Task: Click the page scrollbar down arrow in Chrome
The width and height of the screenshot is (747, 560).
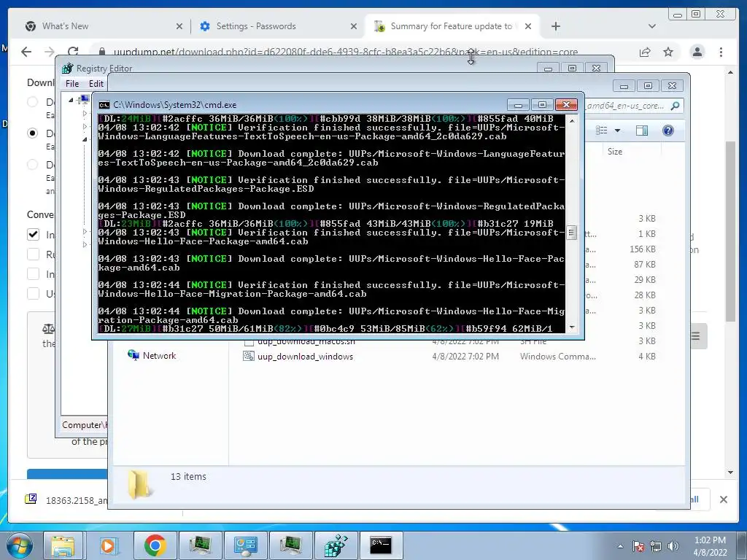Action: [730, 472]
